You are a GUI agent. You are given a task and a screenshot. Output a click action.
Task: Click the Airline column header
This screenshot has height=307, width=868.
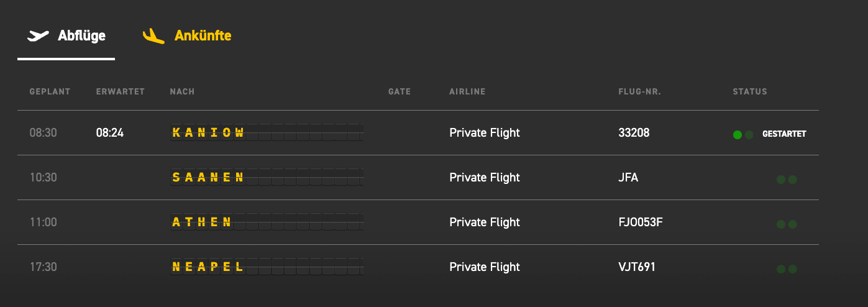pyautogui.click(x=467, y=92)
